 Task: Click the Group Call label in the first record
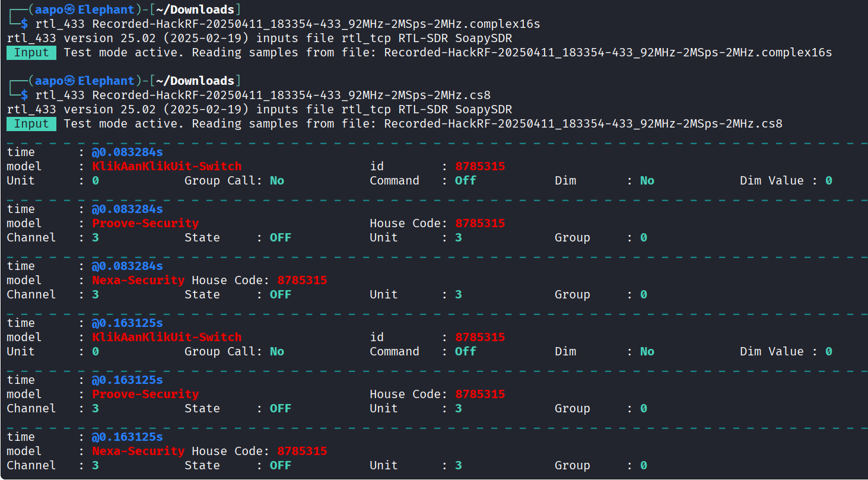coord(220,181)
